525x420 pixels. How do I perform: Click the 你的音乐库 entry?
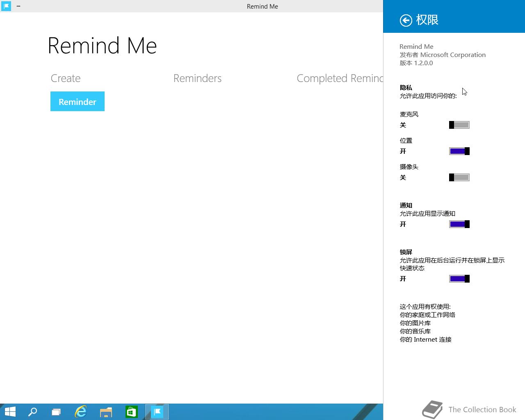(x=415, y=331)
